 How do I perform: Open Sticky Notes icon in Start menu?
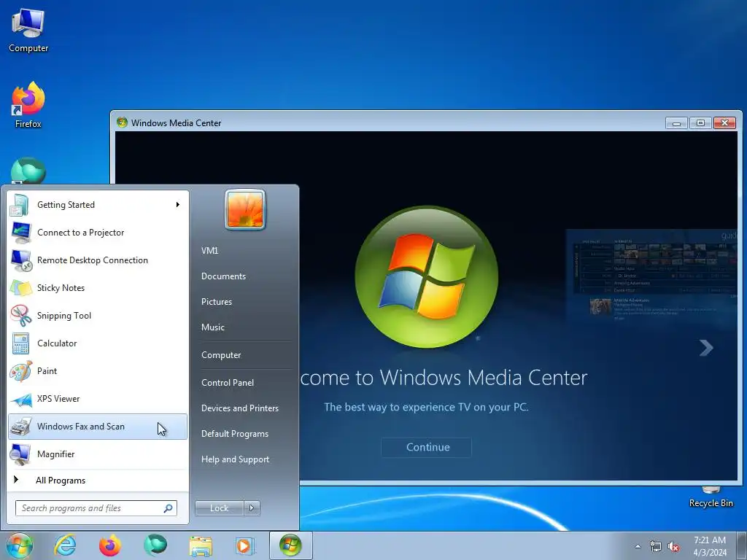[21, 288]
